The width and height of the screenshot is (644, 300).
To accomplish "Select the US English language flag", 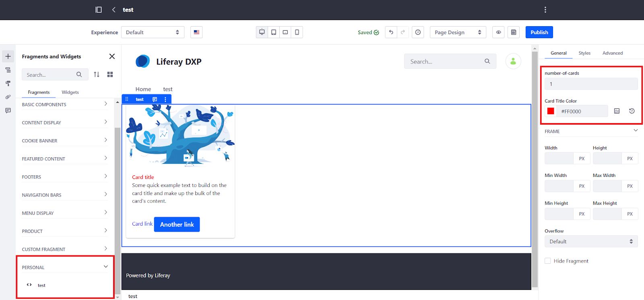I will [196, 32].
